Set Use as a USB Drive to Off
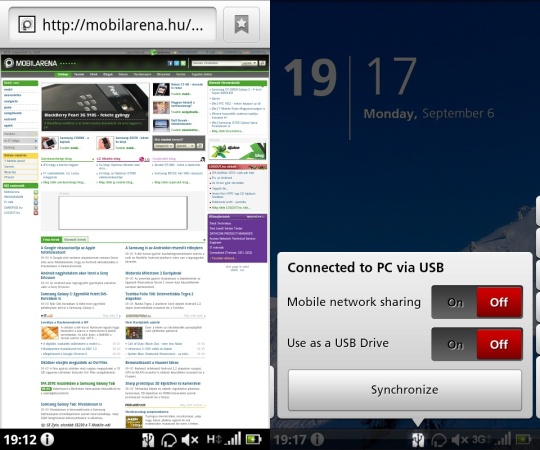 point(499,344)
